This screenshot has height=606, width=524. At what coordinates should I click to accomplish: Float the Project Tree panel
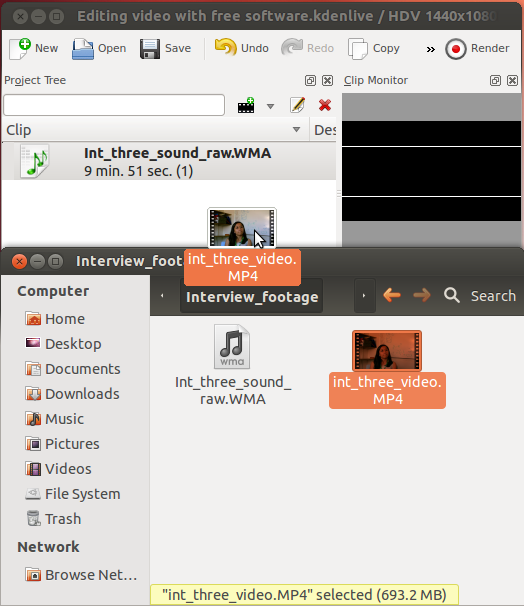(x=310, y=80)
